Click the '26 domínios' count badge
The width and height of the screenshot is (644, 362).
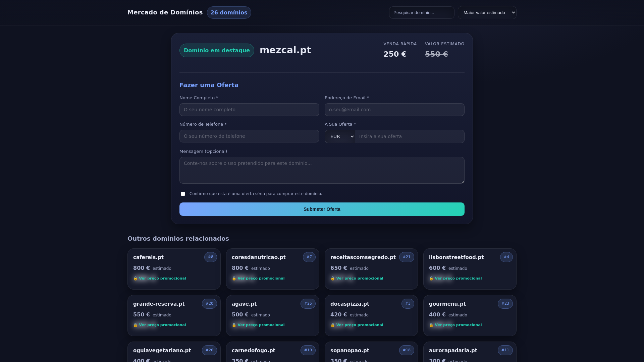(x=229, y=13)
